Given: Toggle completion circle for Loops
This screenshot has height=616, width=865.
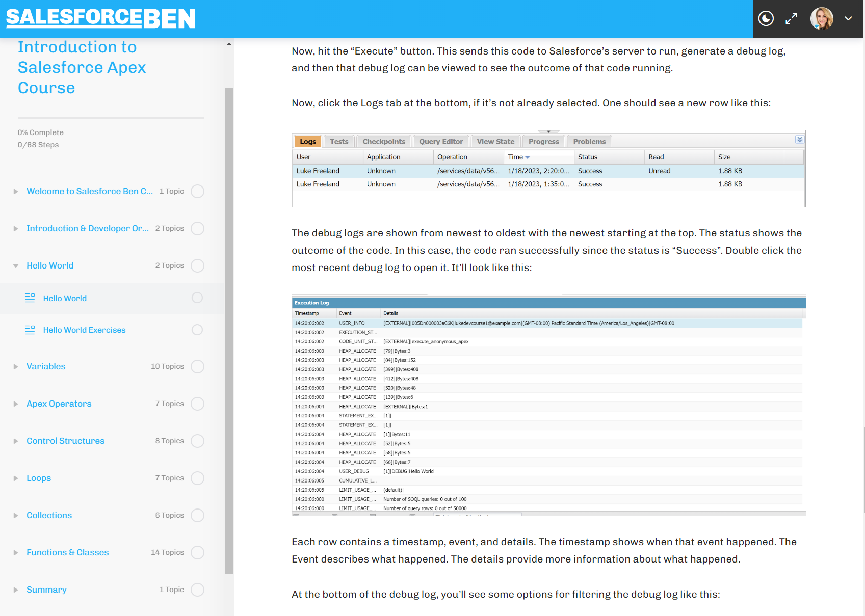Looking at the screenshot, I should click(x=197, y=478).
